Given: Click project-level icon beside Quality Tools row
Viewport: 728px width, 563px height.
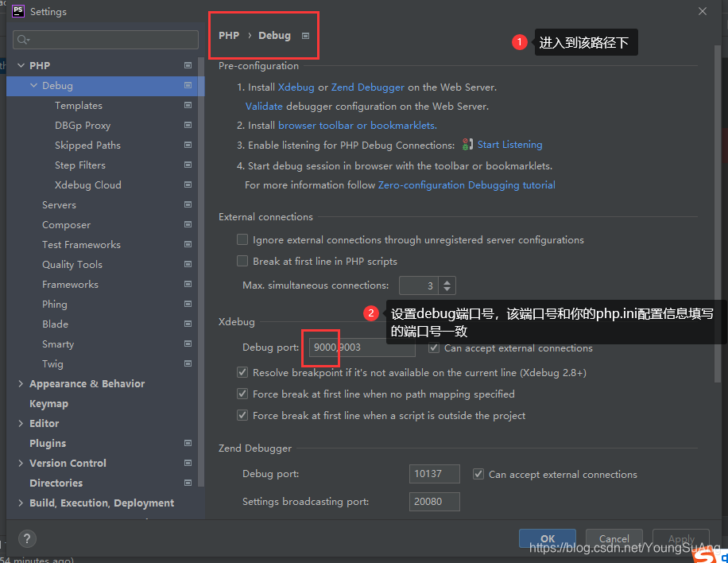Looking at the screenshot, I should 188,264.
